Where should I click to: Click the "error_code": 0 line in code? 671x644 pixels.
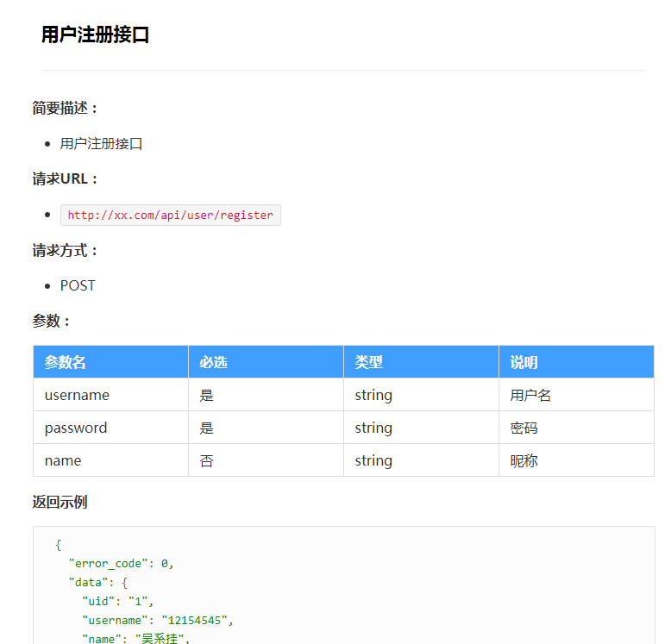coord(121,564)
